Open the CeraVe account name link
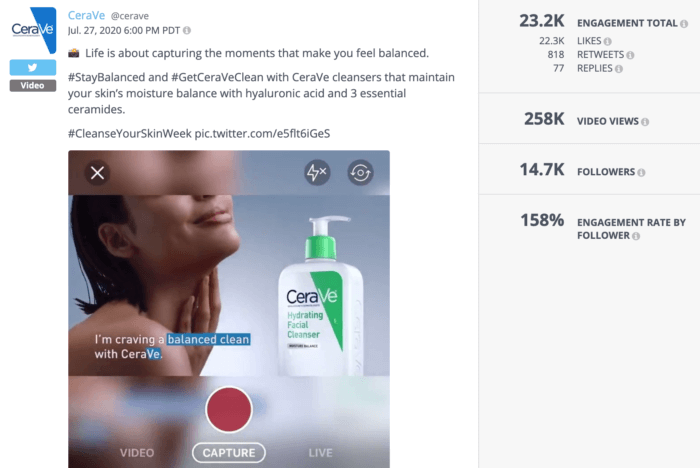 tap(86, 15)
